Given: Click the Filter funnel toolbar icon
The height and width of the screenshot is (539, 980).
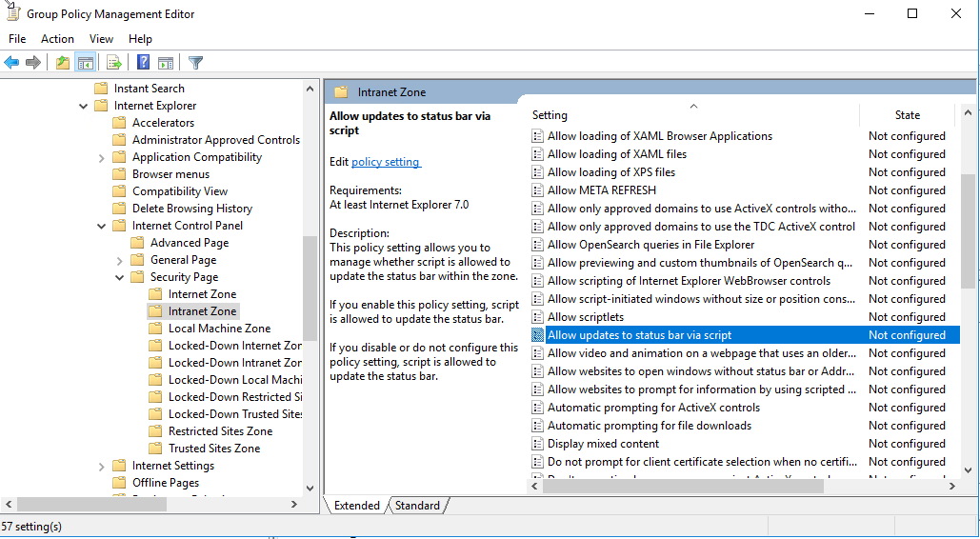Looking at the screenshot, I should 196,63.
